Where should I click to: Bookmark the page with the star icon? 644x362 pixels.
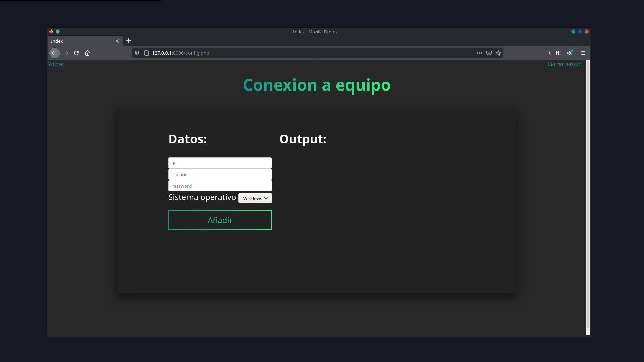click(498, 53)
